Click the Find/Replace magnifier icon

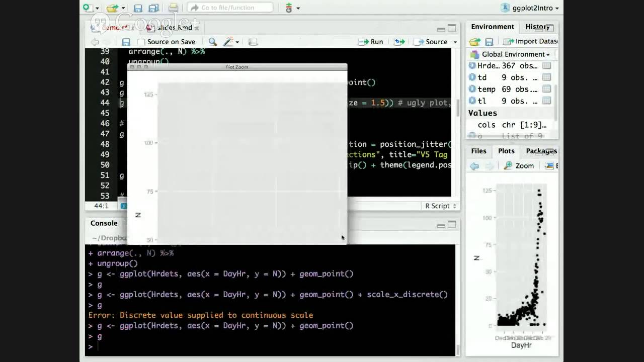[x=213, y=42]
